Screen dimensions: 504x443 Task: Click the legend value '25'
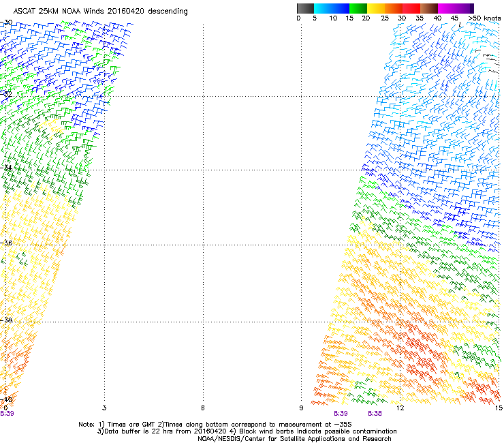[385, 18]
